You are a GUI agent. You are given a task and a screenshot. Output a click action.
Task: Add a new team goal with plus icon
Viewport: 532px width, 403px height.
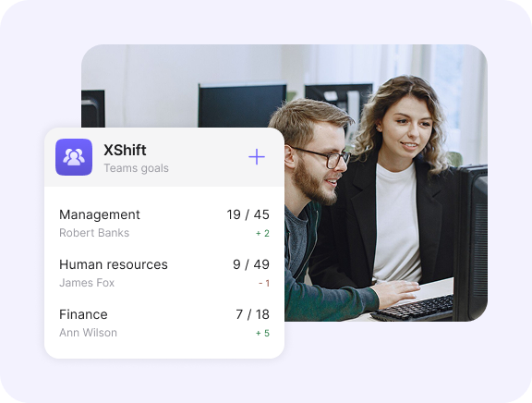[x=257, y=157]
